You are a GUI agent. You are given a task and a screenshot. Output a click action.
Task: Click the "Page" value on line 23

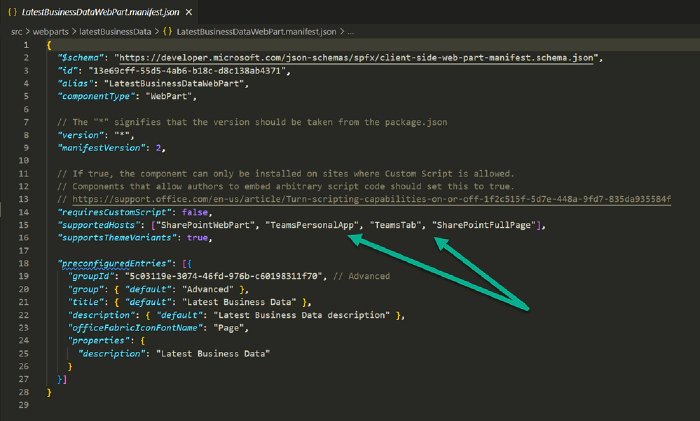(229, 328)
